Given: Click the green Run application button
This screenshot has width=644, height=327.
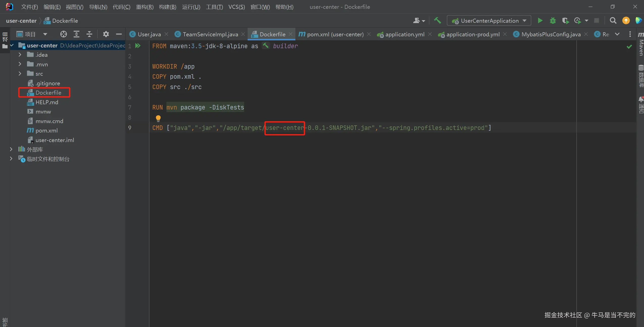Looking at the screenshot, I should click(540, 21).
